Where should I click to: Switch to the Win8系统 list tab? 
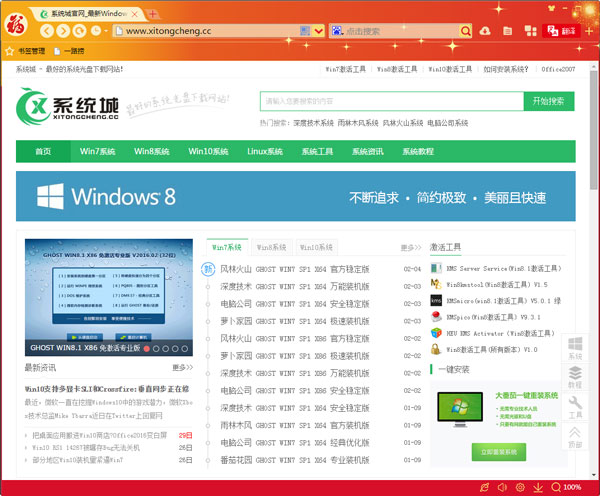pos(272,248)
